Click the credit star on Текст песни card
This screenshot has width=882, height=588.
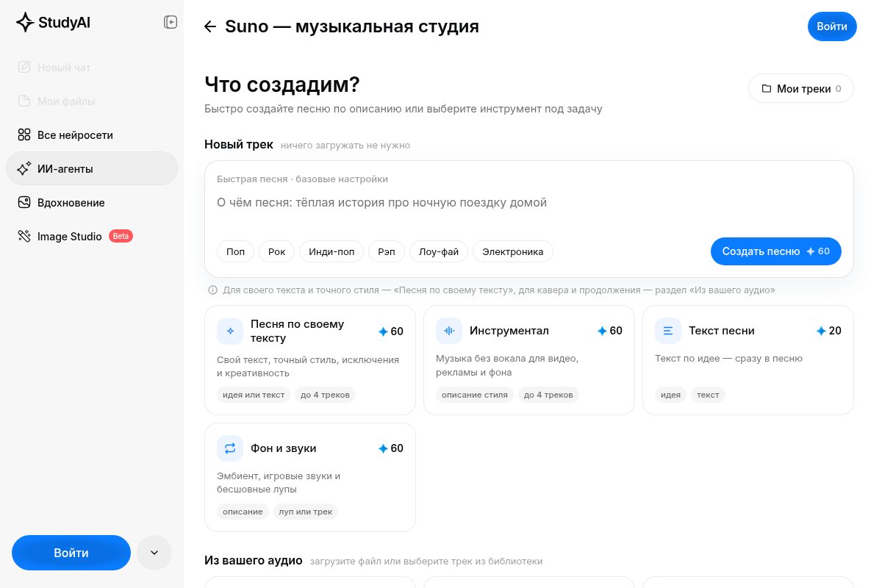[x=821, y=331]
